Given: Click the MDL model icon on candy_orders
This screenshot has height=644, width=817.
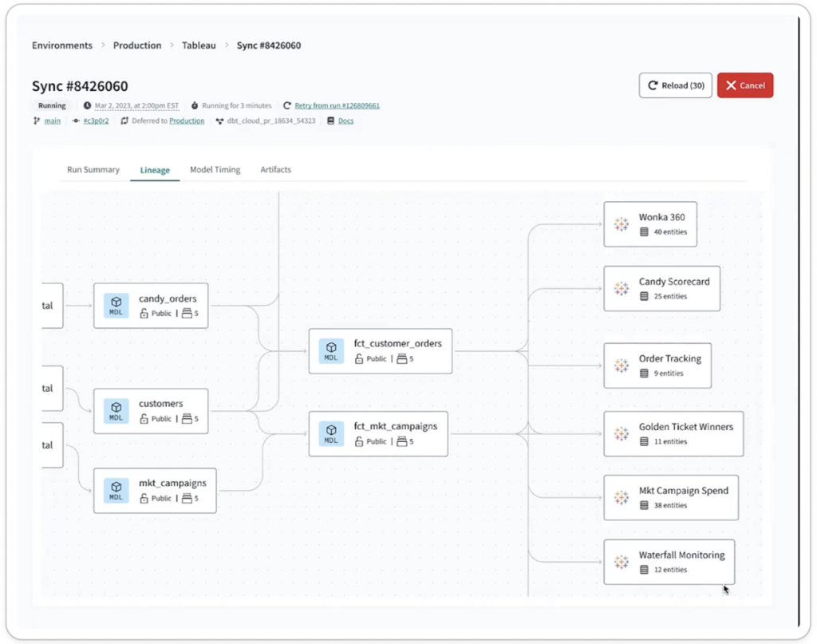Looking at the screenshot, I should 116,306.
